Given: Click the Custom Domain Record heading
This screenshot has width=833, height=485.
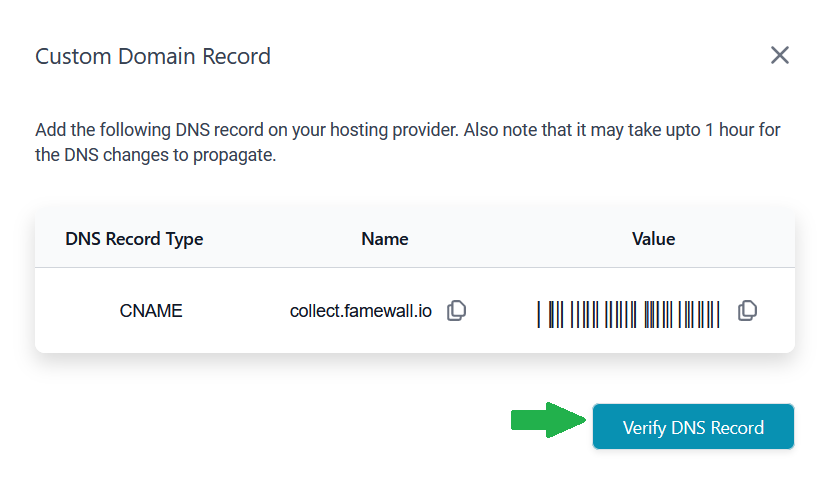Looking at the screenshot, I should tap(153, 56).
